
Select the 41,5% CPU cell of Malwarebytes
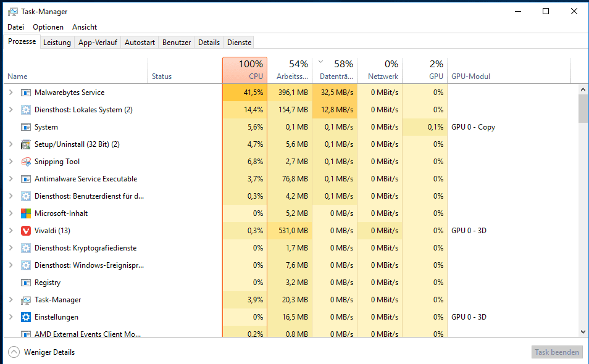click(x=244, y=93)
